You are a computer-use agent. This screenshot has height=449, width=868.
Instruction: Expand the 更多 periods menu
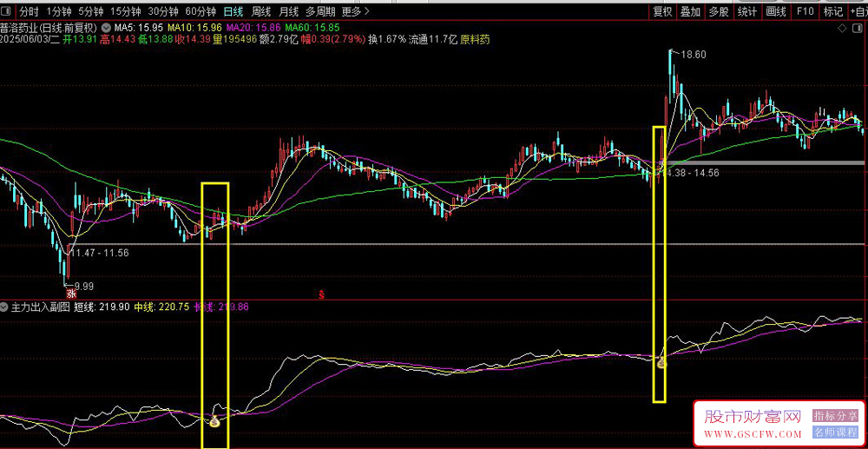pyautogui.click(x=355, y=11)
